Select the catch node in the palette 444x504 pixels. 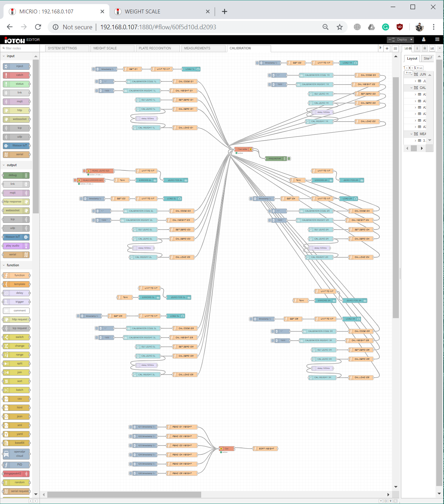coord(17,75)
